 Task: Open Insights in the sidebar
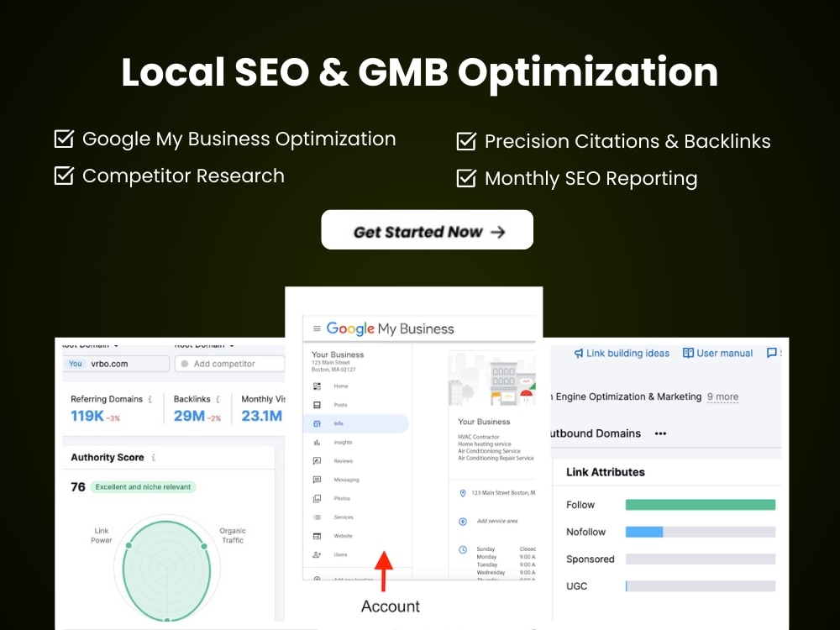tap(343, 442)
